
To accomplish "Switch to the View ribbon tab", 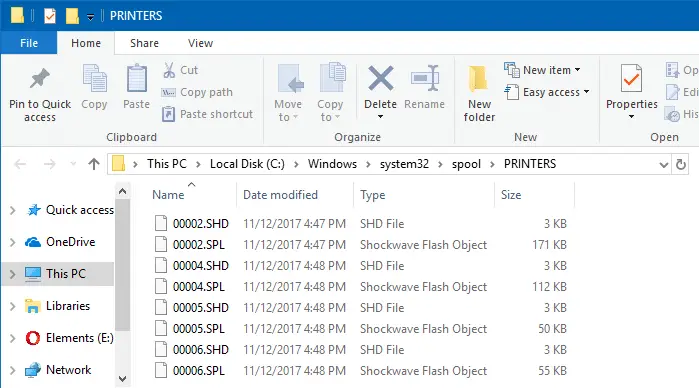I will (x=201, y=43).
